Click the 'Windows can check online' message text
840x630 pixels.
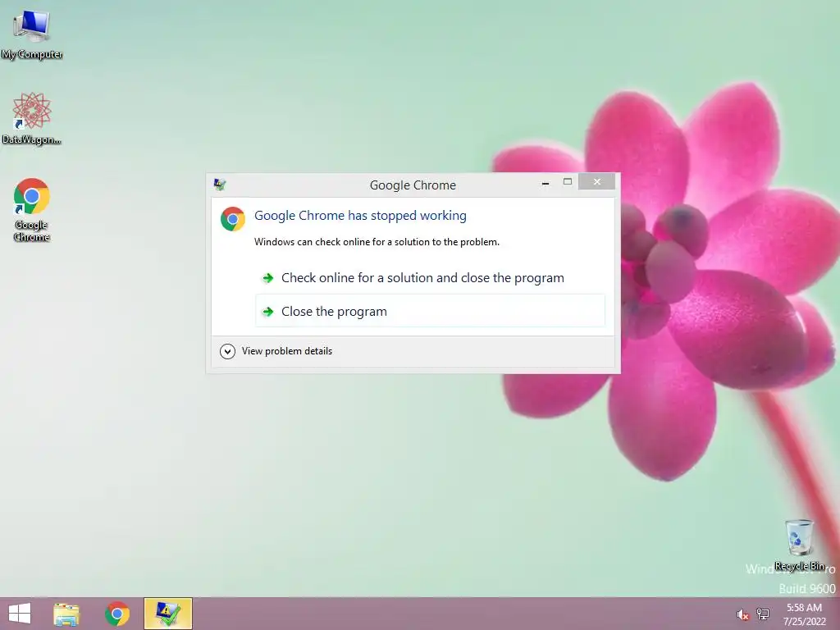pyautogui.click(x=377, y=242)
